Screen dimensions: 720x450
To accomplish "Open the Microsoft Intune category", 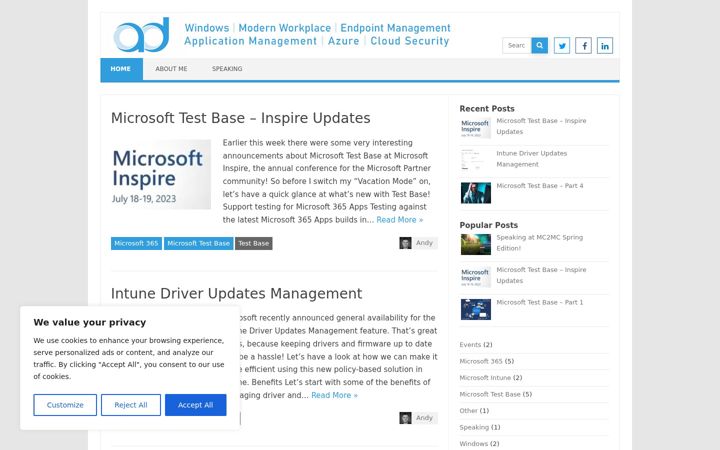I will (485, 378).
